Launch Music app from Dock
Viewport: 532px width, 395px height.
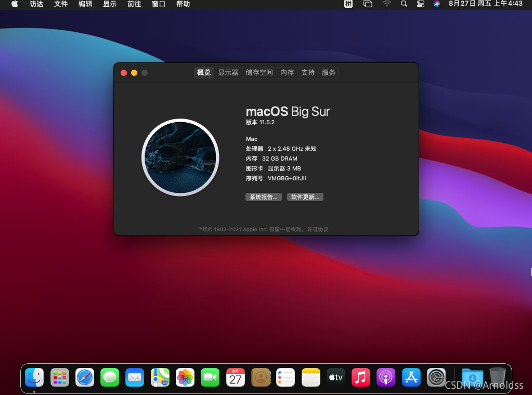(x=361, y=377)
